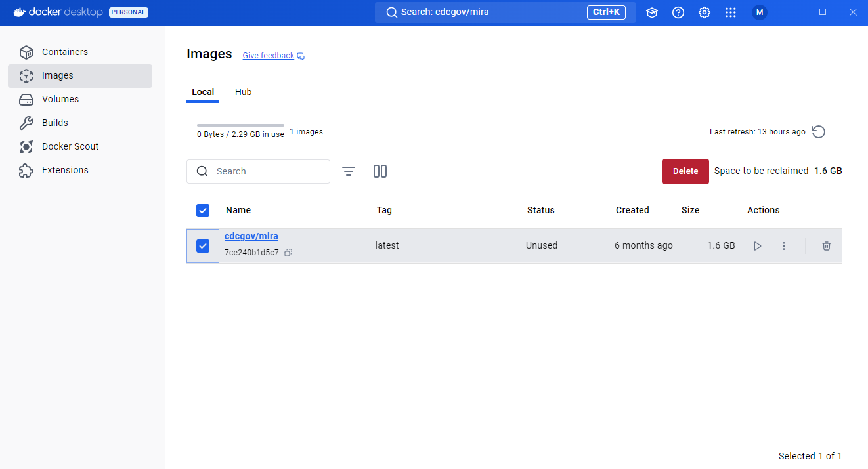Open Extensions in the sidebar
The width and height of the screenshot is (868, 469).
coord(80,170)
